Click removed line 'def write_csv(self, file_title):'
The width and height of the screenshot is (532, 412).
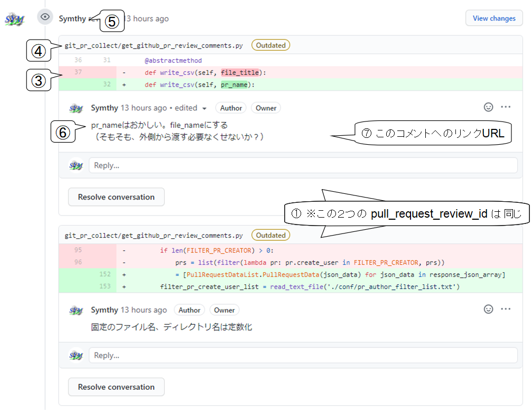291,72
